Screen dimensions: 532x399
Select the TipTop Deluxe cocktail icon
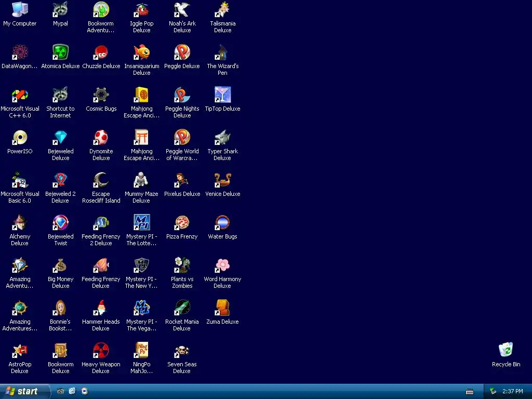222,95
